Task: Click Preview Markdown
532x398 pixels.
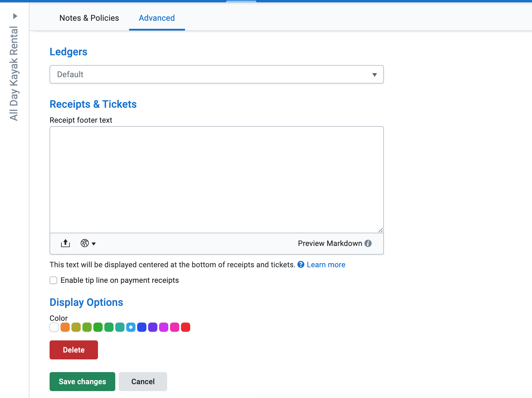Action: click(x=330, y=243)
